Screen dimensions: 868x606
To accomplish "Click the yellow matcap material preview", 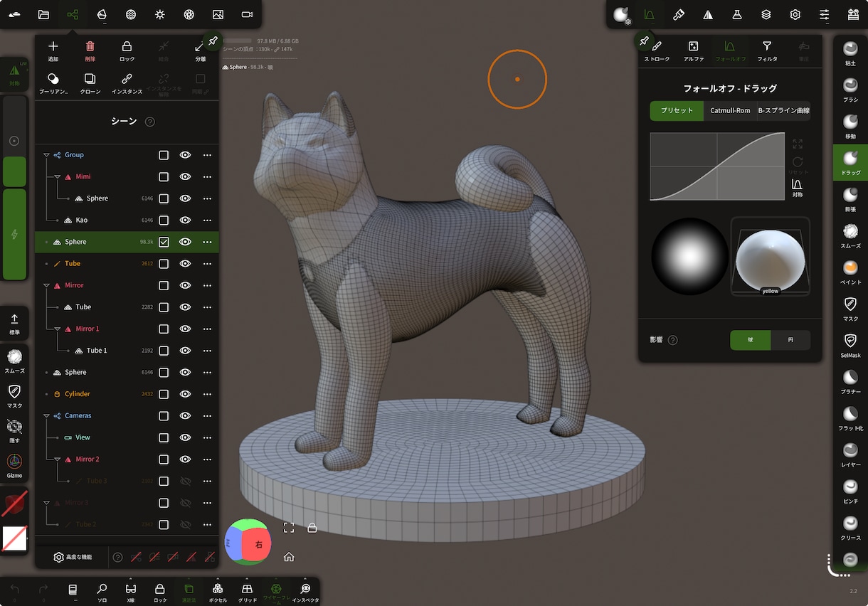I will (x=771, y=256).
